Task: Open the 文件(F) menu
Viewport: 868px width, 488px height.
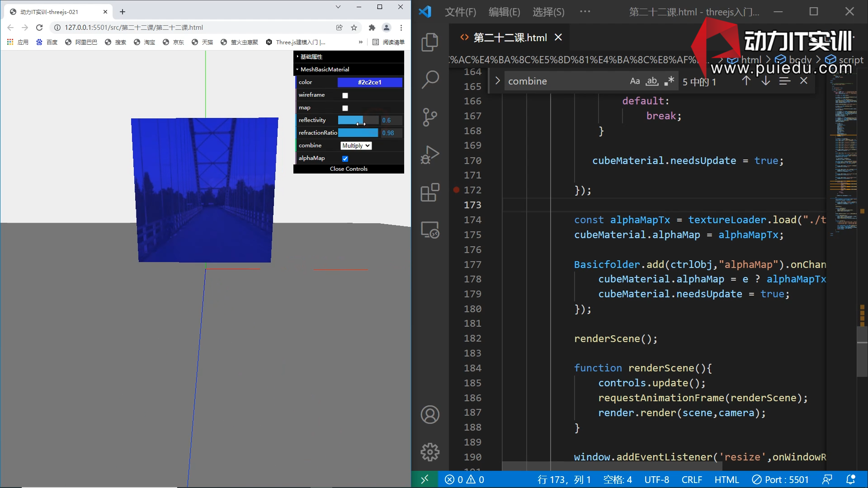Action: (460, 12)
